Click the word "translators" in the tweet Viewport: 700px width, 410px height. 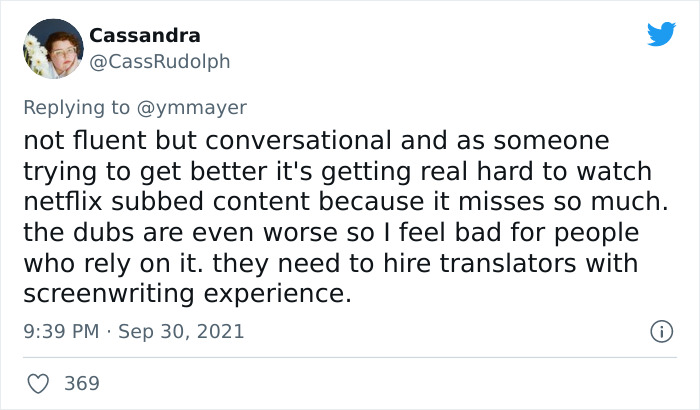(508, 263)
